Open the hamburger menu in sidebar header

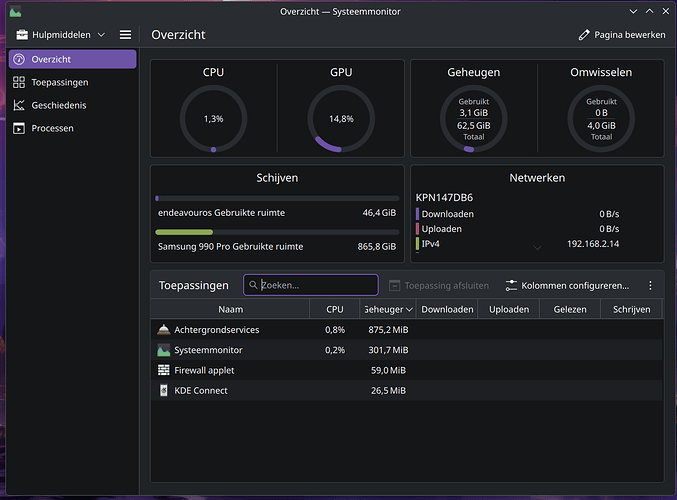tap(125, 35)
